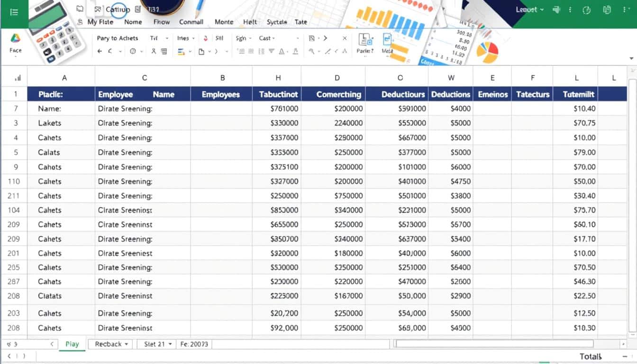The width and height of the screenshot is (637, 364).
Task: Click the previous sheet arrow near Play
Action: tap(52, 344)
